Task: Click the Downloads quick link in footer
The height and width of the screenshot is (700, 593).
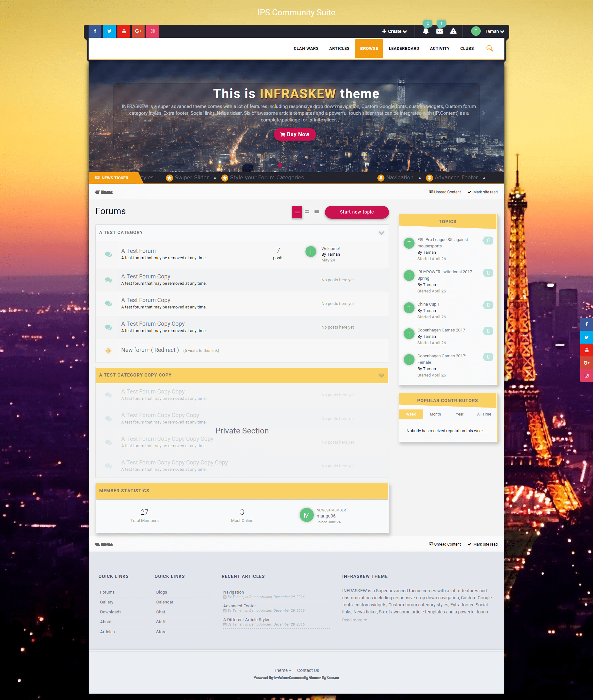Action: (111, 612)
